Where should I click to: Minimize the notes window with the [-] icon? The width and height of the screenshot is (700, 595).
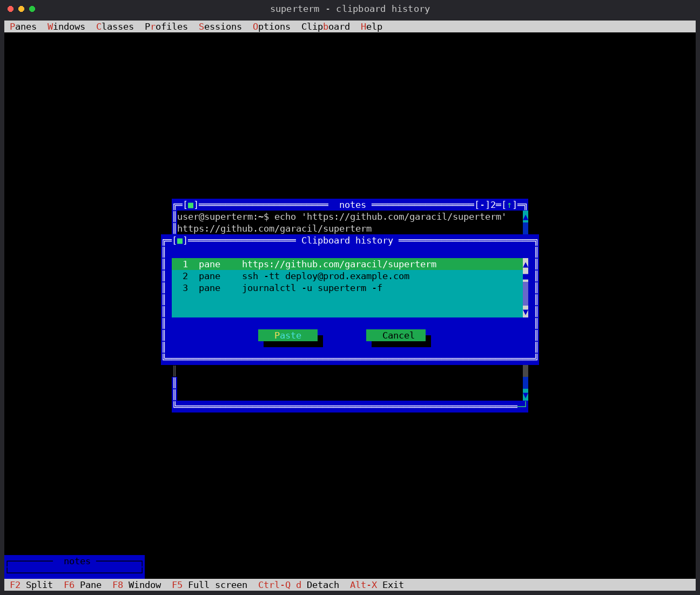pos(482,205)
